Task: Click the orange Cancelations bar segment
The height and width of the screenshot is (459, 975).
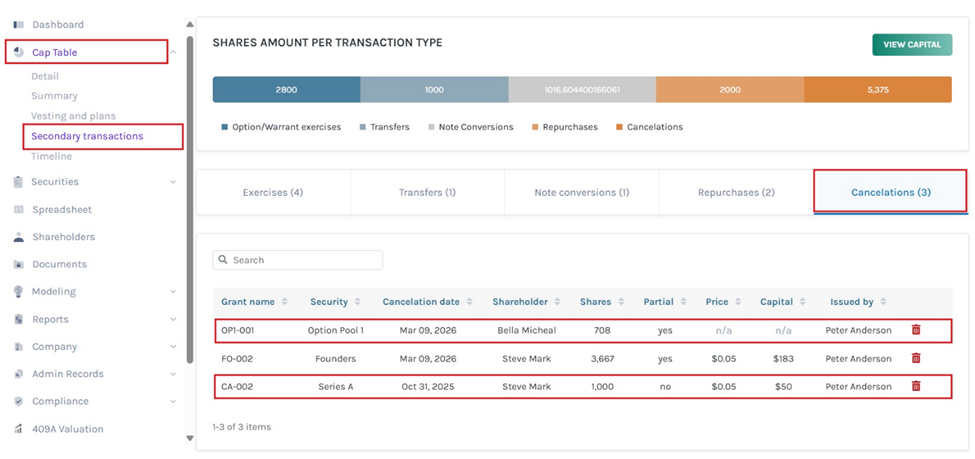Action: coord(877,90)
